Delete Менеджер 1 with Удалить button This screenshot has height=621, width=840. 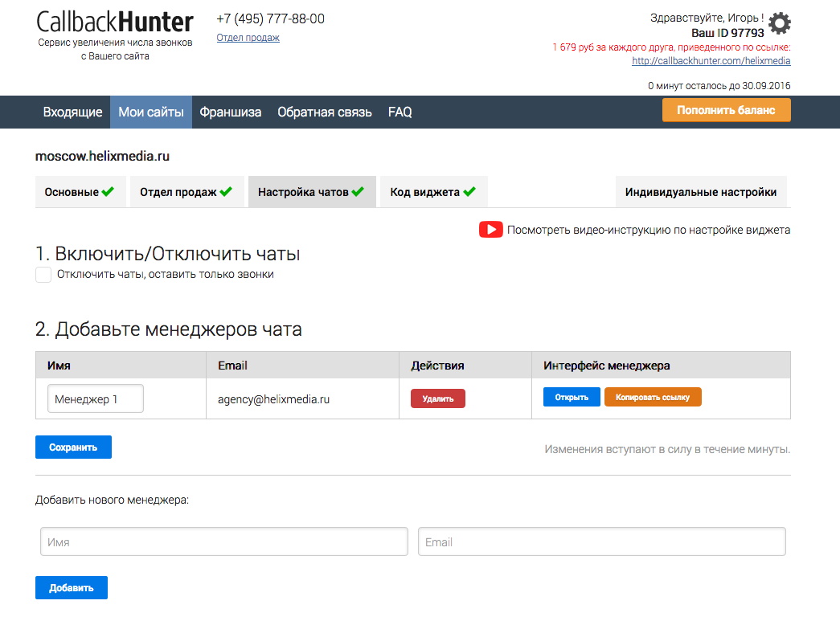tap(438, 398)
